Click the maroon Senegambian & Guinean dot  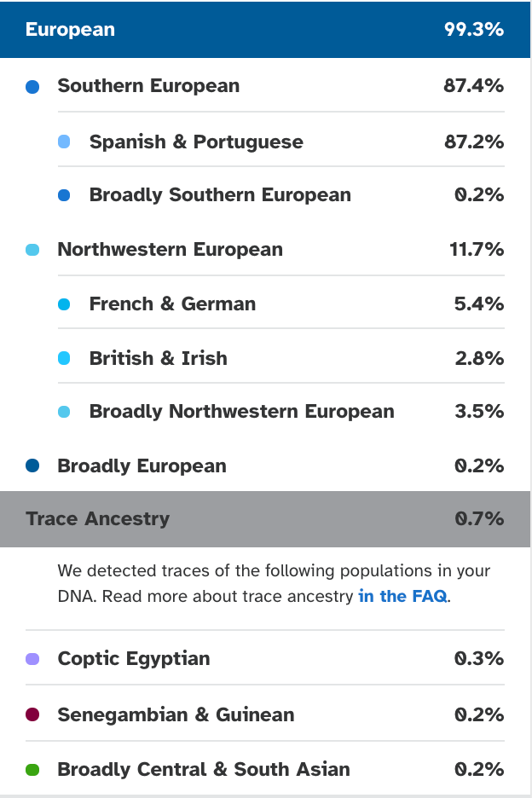pyautogui.click(x=32, y=714)
